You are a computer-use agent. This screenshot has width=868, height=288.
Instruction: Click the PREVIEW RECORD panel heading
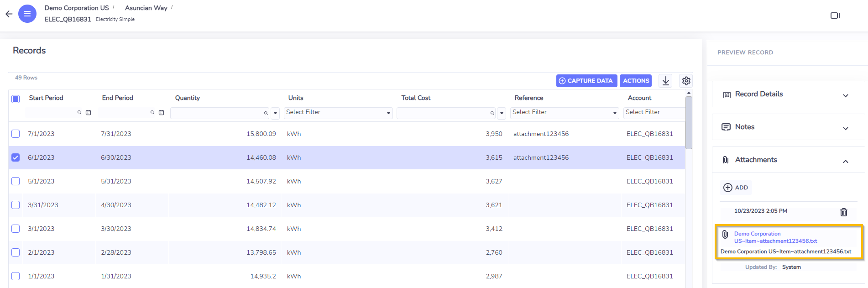[745, 52]
